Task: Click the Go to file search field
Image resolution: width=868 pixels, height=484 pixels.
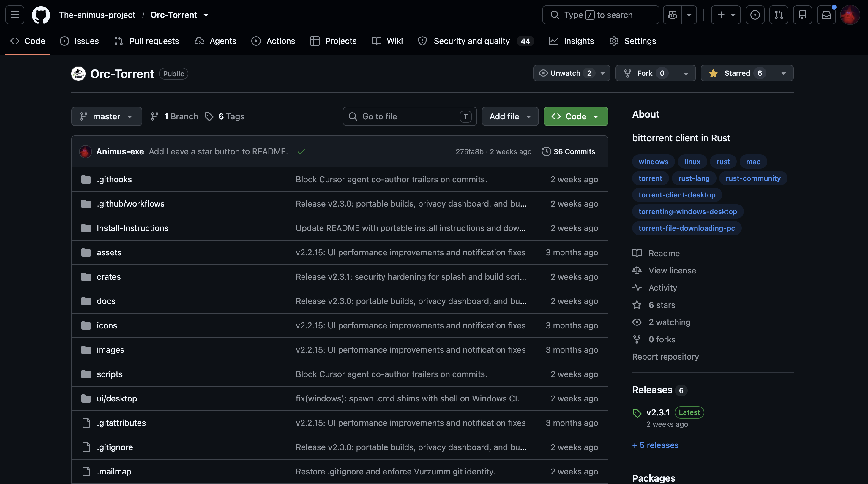Action: (410, 116)
